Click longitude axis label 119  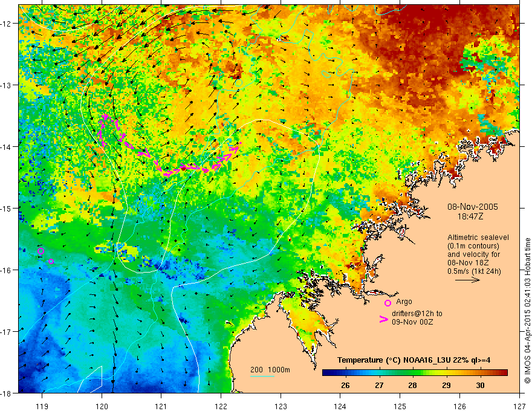(42, 406)
